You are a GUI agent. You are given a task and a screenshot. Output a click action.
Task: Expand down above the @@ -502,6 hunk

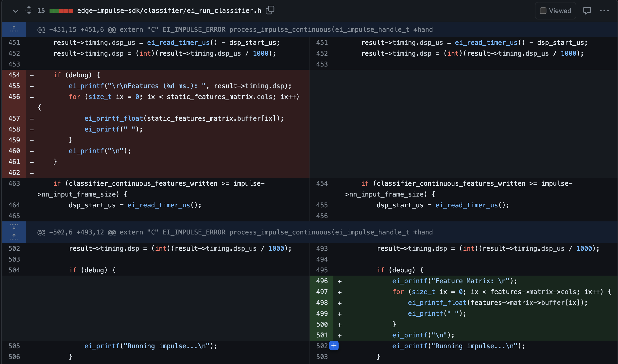click(x=14, y=227)
